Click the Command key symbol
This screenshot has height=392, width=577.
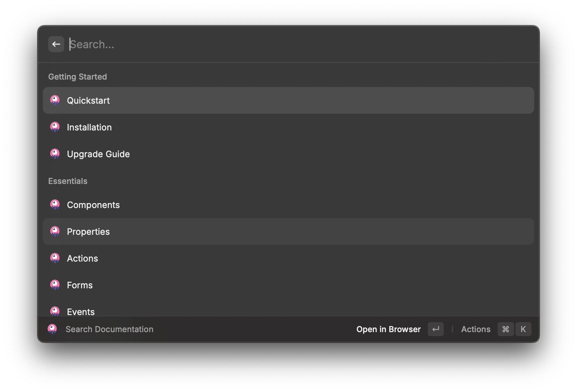tap(506, 329)
